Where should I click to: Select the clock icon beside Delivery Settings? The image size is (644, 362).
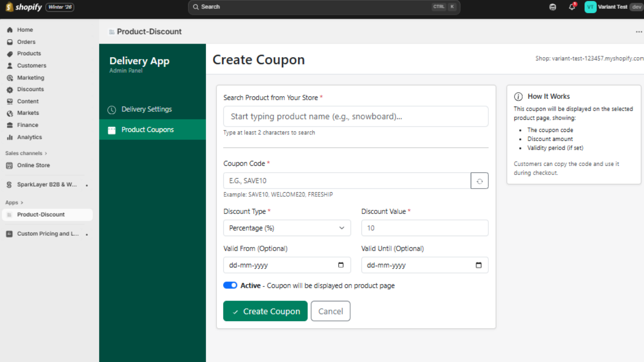pyautogui.click(x=111, y=109)
